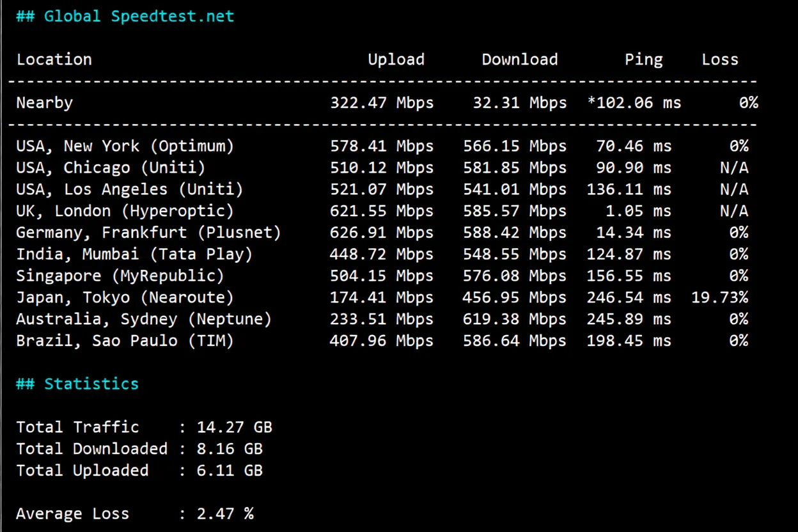Click the 'Total Traffic' label
Screen dimensions: 798x532
pyautogui.click(x=78, y=427)
